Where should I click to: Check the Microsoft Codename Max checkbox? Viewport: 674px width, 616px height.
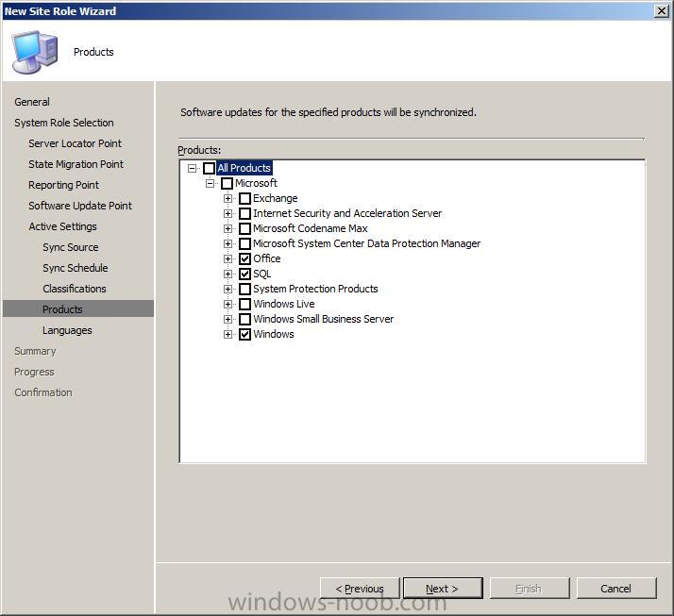click(245, 228)
